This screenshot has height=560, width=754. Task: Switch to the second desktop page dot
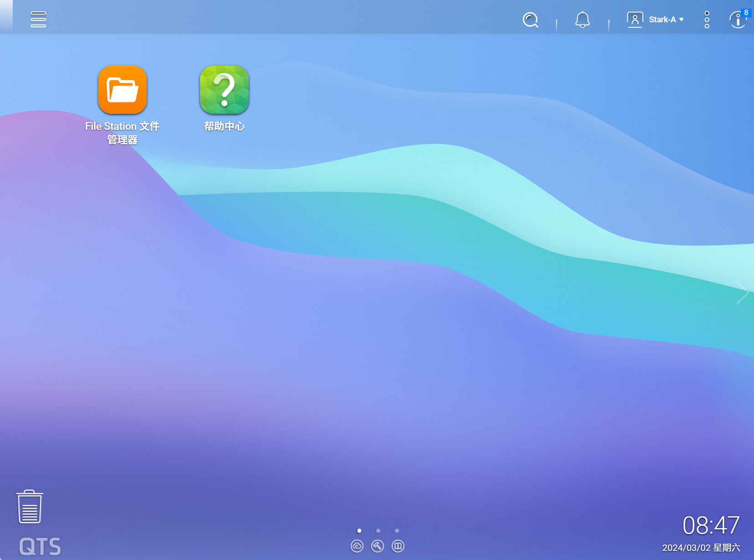[378, 530]
